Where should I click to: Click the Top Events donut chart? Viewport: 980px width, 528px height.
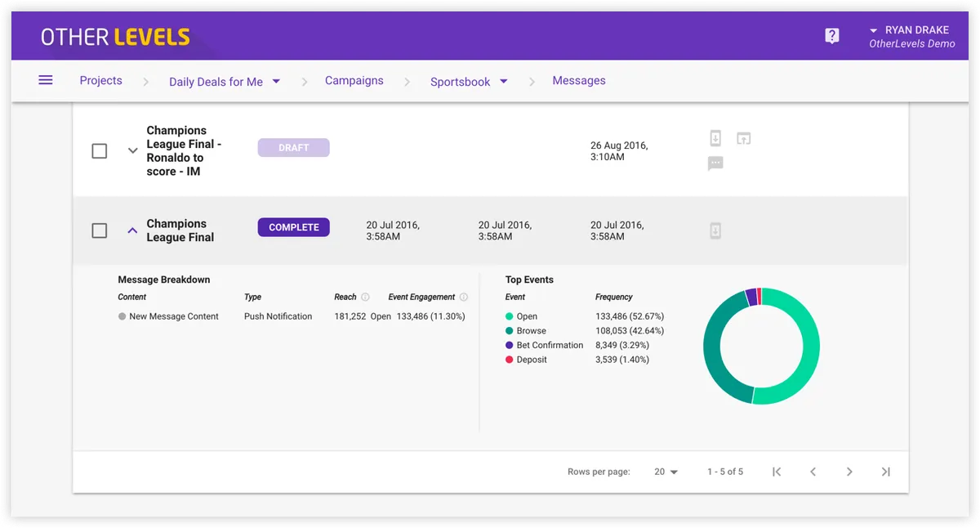click(x=761, y=347)
